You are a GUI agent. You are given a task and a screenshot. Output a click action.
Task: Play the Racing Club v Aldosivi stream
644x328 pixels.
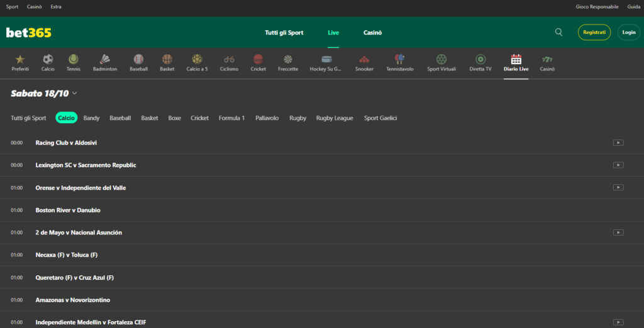click(618, 143)
